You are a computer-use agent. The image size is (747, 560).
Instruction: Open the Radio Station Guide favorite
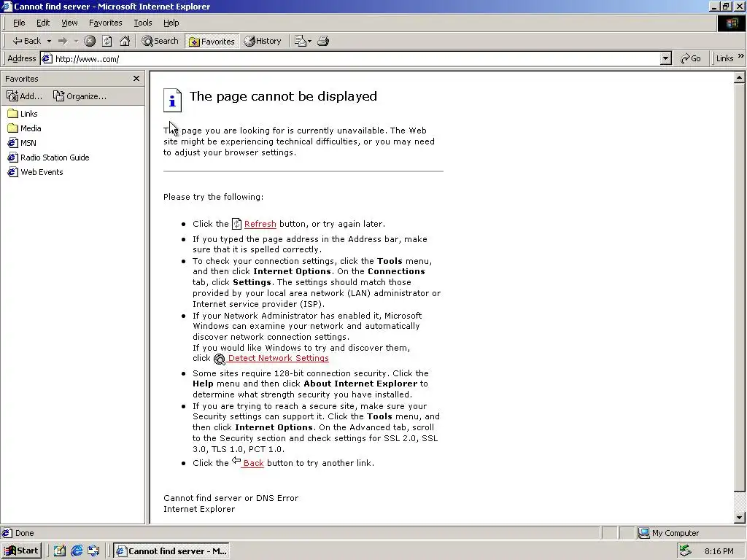click(x=49, y=157)
